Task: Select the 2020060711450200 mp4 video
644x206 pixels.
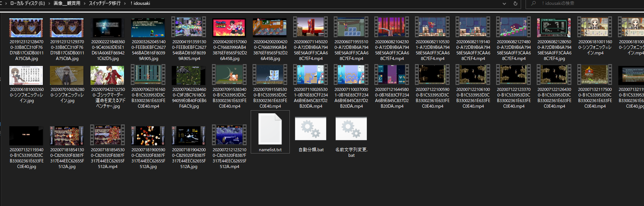Action: (x=311, y=28)
